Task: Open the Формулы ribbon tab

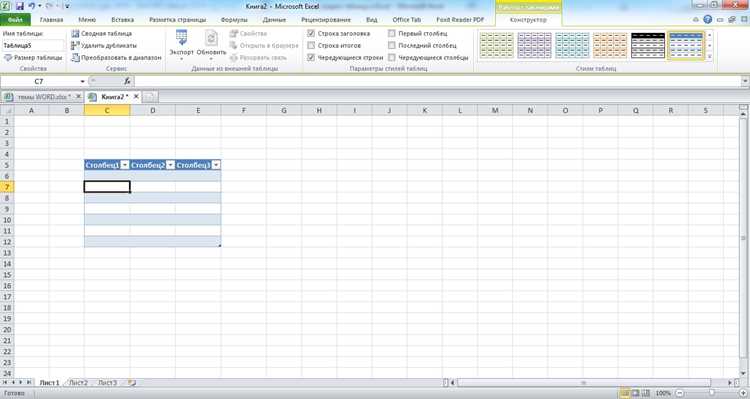Action: coord(234,20)
